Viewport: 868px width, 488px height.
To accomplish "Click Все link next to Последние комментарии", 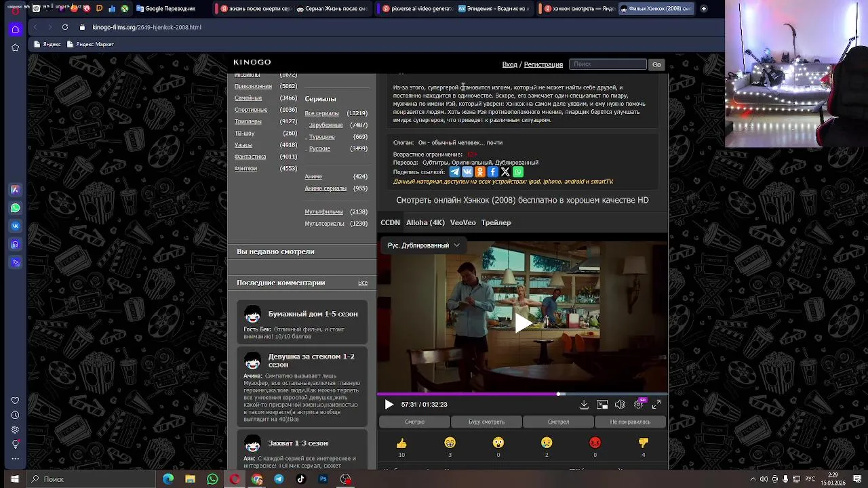I will [x=363, y=283].
